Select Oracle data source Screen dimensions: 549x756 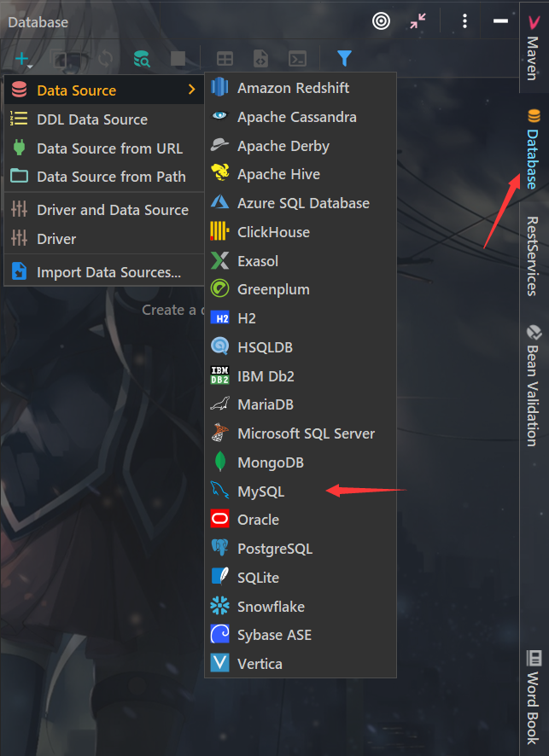(301, 520)
